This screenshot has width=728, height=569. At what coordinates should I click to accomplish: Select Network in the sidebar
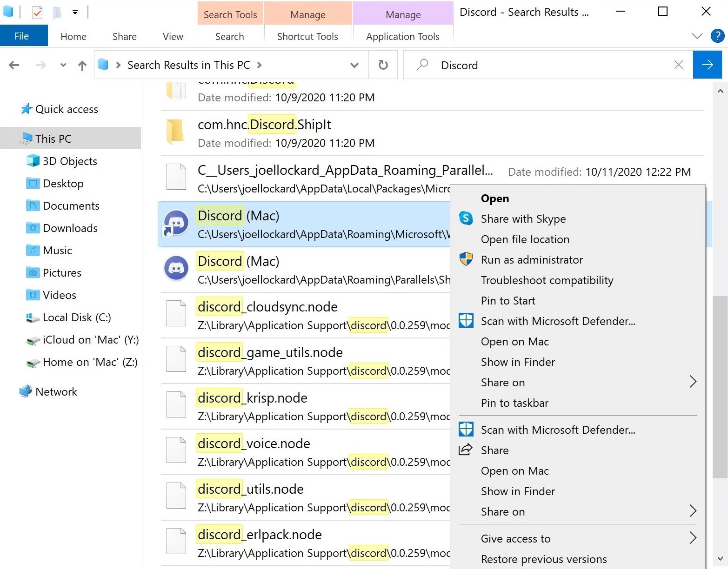click(x=56, y=391)
